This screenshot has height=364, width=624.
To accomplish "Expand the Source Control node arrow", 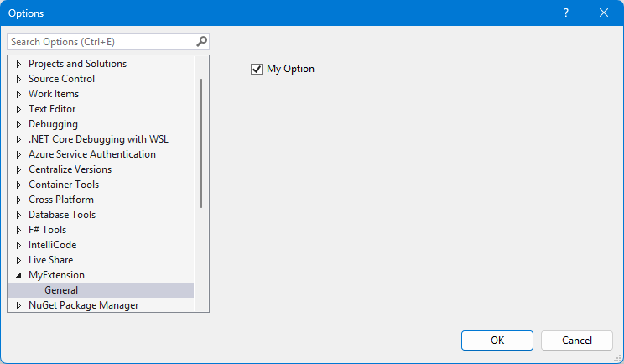I will pyautogui.click(x=19, y=79).
